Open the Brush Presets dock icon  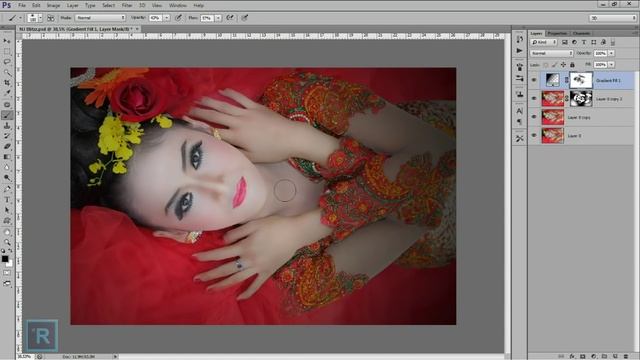tap(519, 78)
